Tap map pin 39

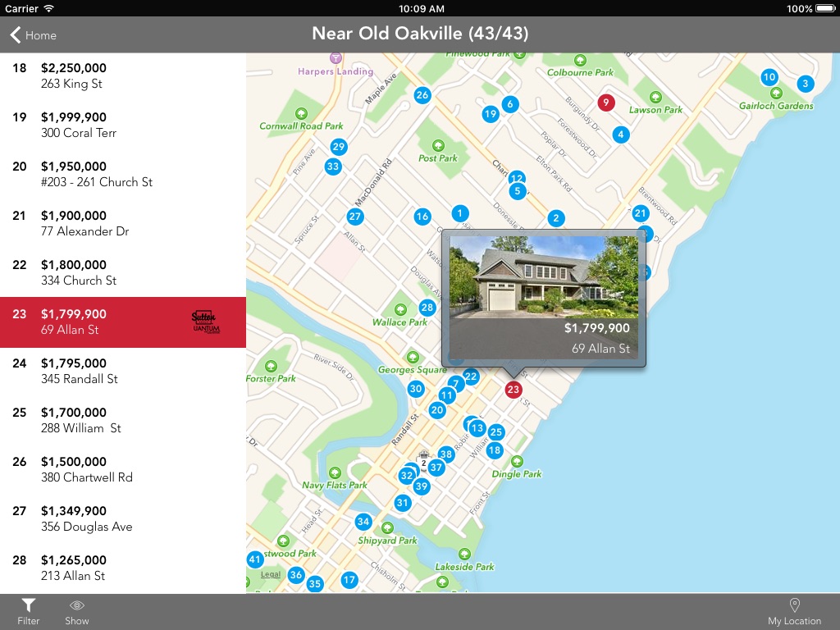pos(422,486)
